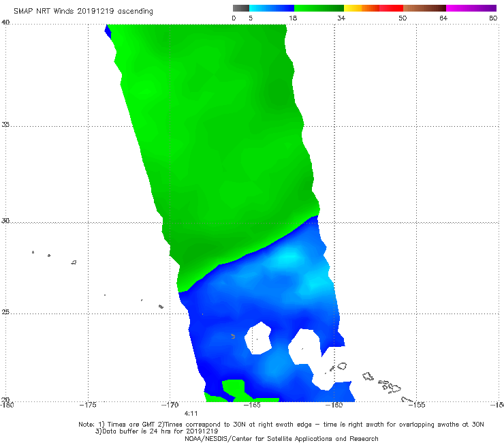The height and width of the screenshot is (443, 504).
Task: Click the longitude label -160
Action: (334, 405)
